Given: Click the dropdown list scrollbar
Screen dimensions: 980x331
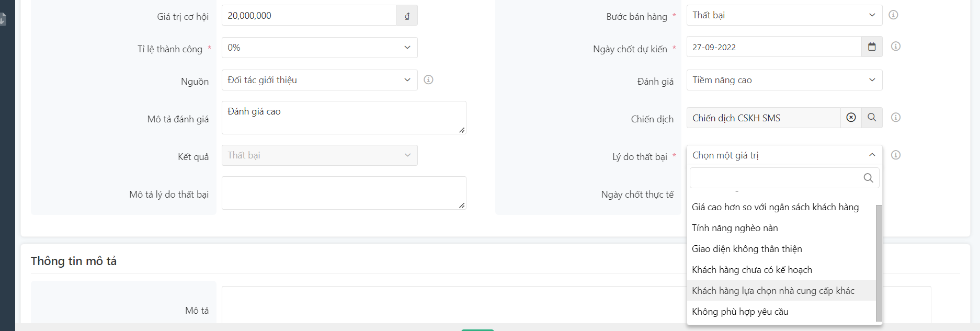Looking at the screenshot, I should [879, 261].
